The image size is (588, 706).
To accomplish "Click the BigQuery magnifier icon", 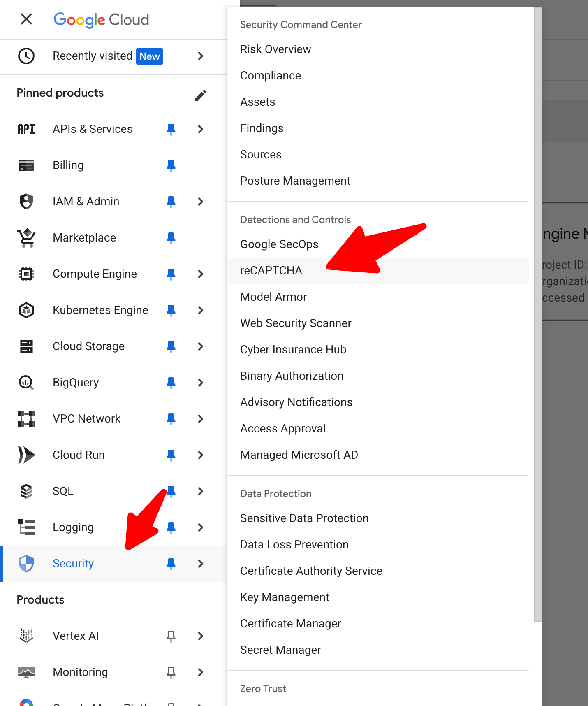I will click(x=26, y=383).
